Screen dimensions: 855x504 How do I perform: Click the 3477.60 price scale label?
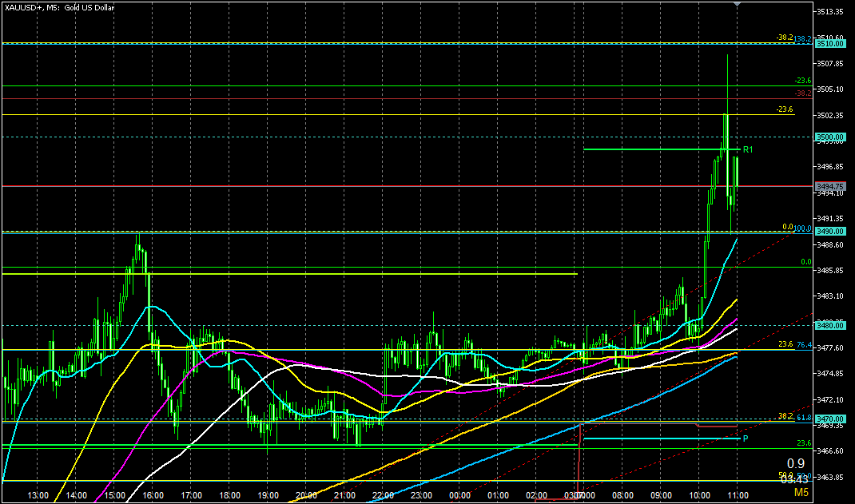coord(830,347)
